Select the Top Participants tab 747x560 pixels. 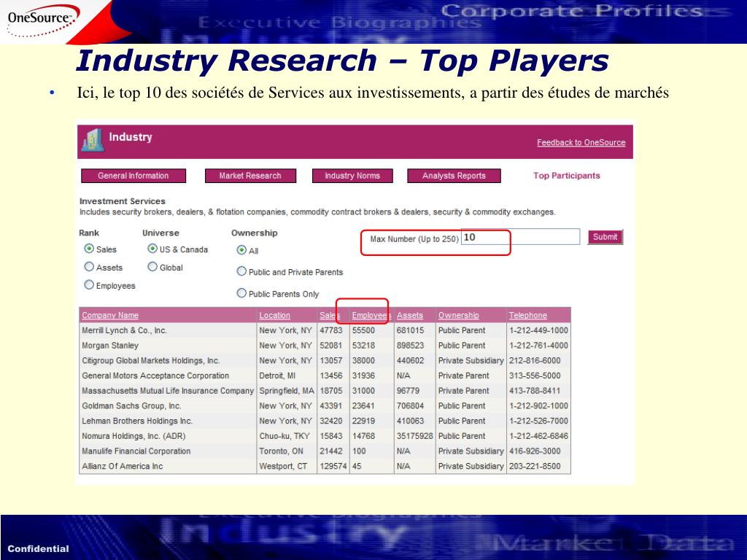tap(566, 176)
